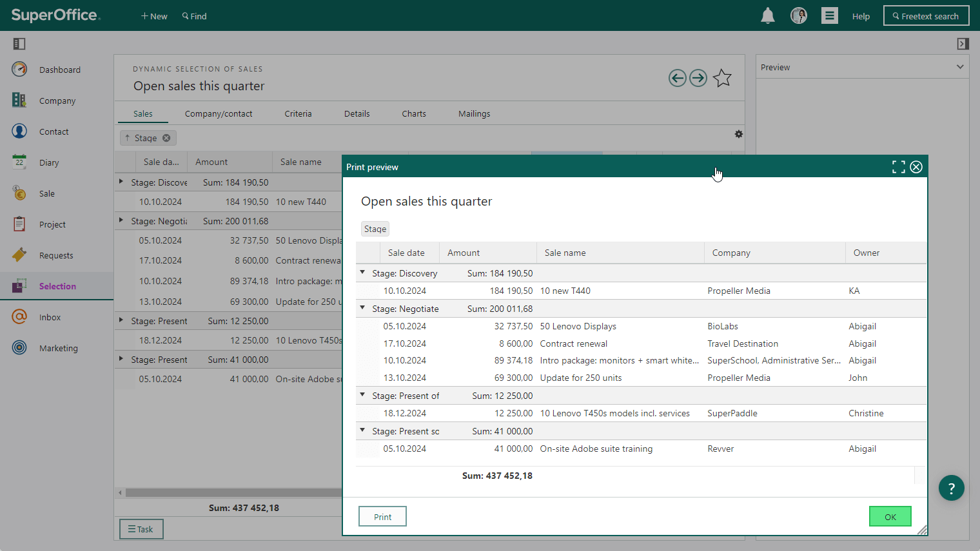Select the '50 Lenovo Displays' row in preview

click(641, 326)
